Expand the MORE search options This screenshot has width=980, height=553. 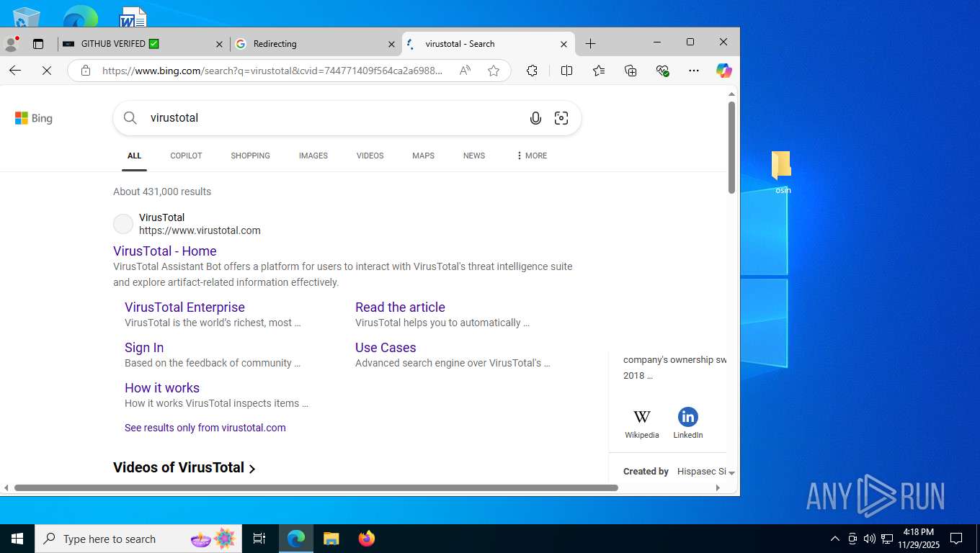tap(532, 156)
